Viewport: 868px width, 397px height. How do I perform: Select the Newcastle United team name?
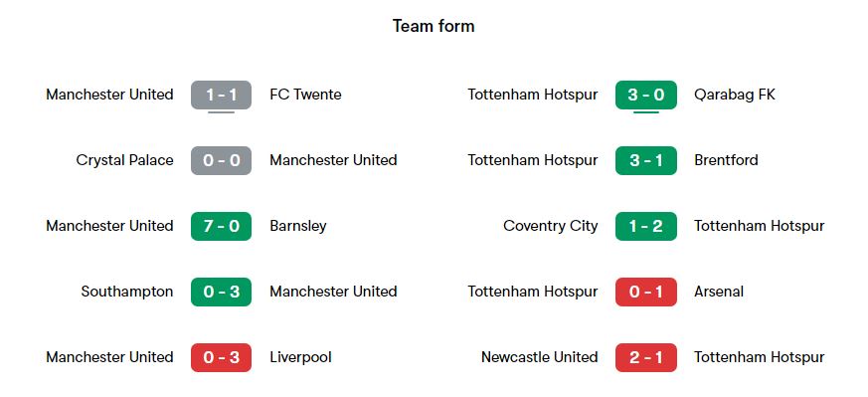click(x=539, y=357)
